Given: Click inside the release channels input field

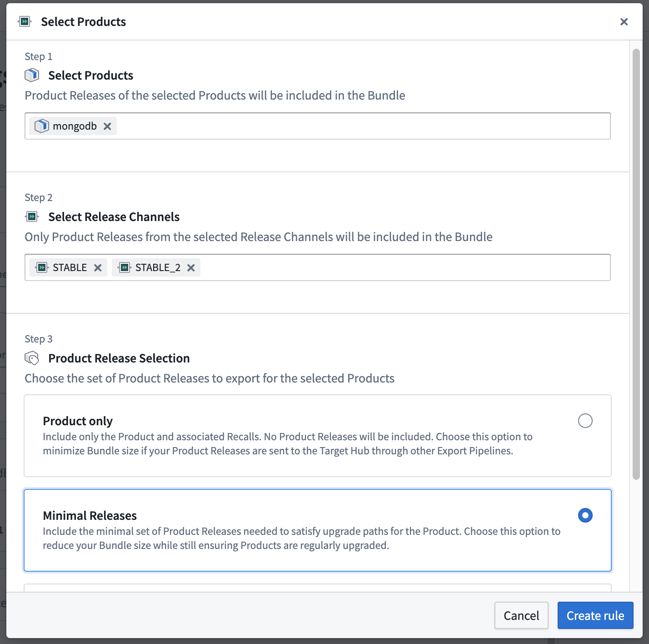Looking at the screenshot, I should (318, 267).
